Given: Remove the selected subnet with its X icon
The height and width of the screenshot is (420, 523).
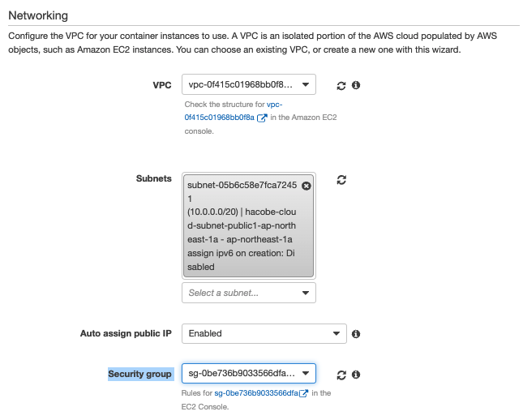Looking at the screenshot, I should tap(307, 186).
